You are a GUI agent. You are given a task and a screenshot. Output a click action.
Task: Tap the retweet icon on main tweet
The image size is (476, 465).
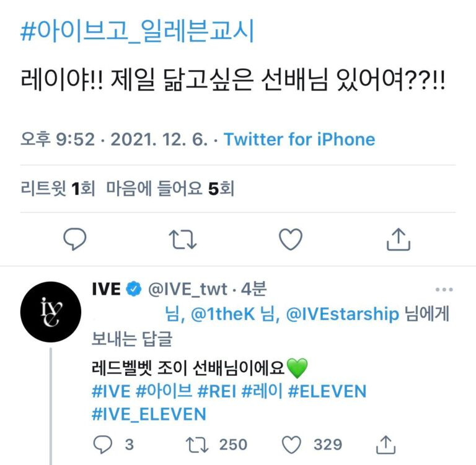click(x=183, y=240)
